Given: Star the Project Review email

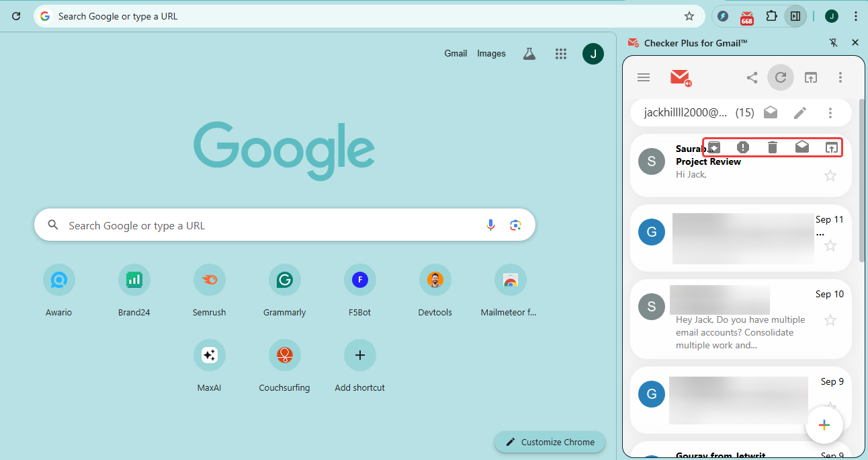Looking at the screenshot, I should point(830,176).
